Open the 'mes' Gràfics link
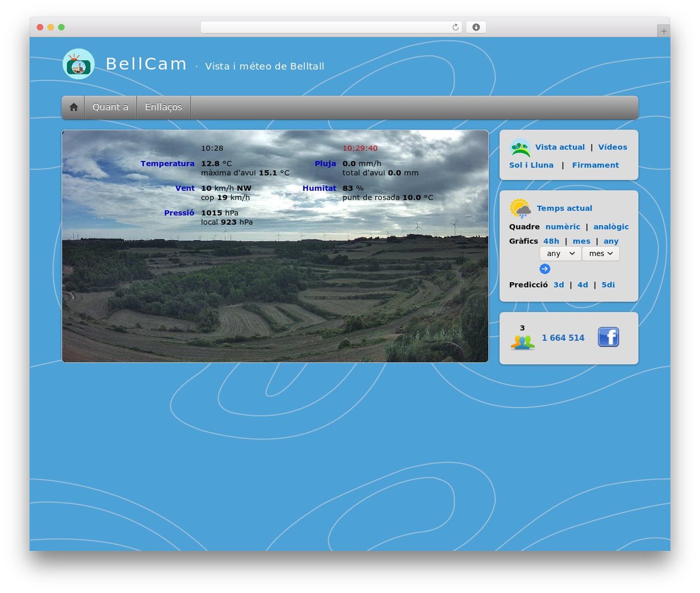This screenshot has height=593, width=700. pos(581,241)
